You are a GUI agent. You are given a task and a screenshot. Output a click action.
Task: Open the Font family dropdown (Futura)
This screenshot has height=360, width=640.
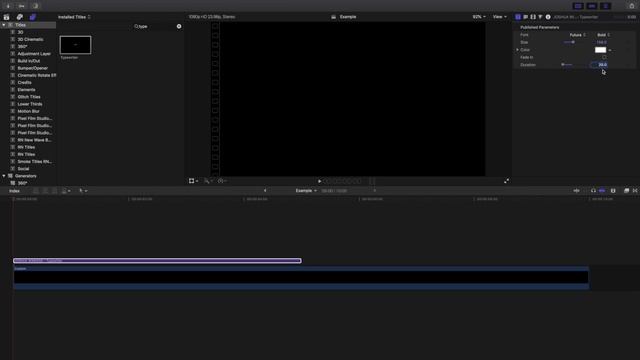point(578,35)
